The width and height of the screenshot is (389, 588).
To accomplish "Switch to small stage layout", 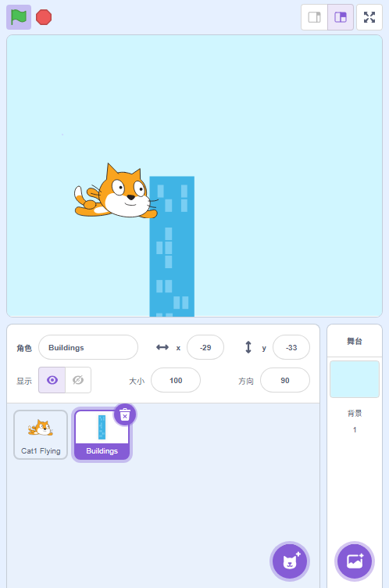I will click(x=315, y=17).
